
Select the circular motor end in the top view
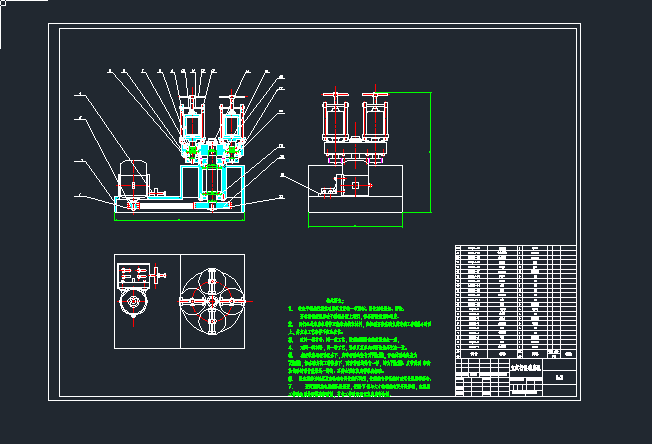pos(131,303)
